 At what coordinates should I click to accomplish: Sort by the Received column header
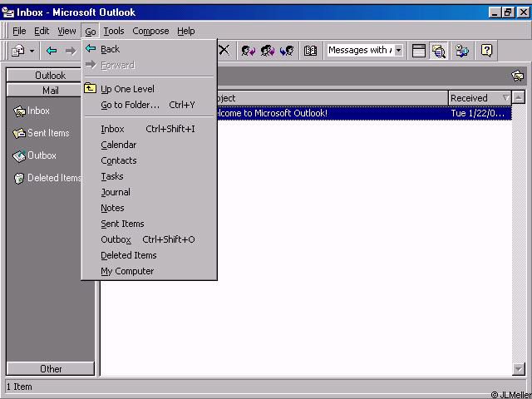coord(480,98)
